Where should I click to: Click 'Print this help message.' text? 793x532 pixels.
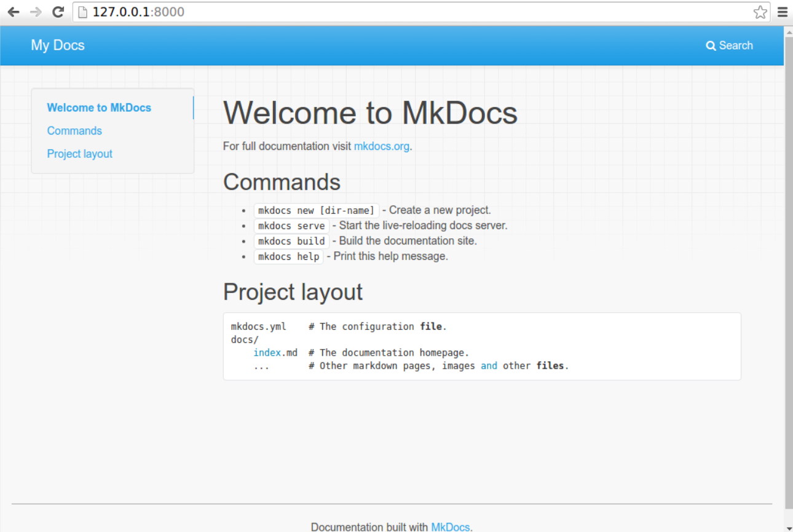[x=391, y=256]
